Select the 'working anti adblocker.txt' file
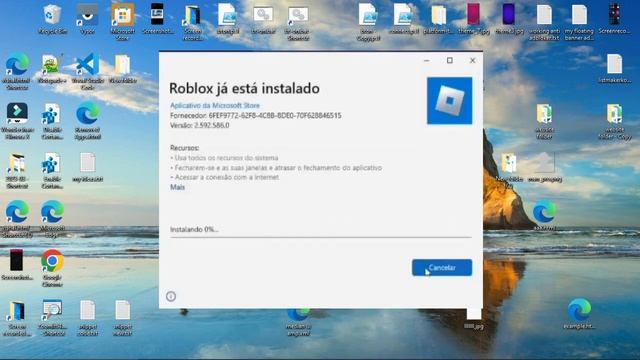 click(544, 22)
